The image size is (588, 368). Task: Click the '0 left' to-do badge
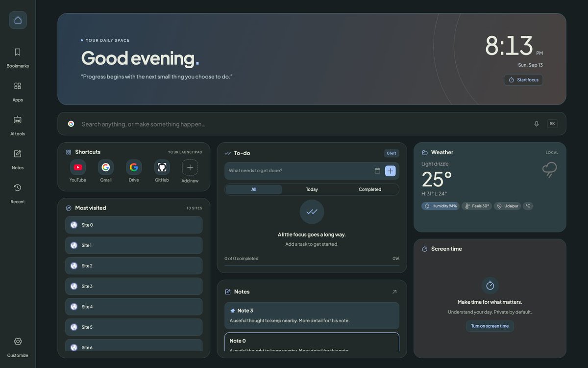click(392, 153)
